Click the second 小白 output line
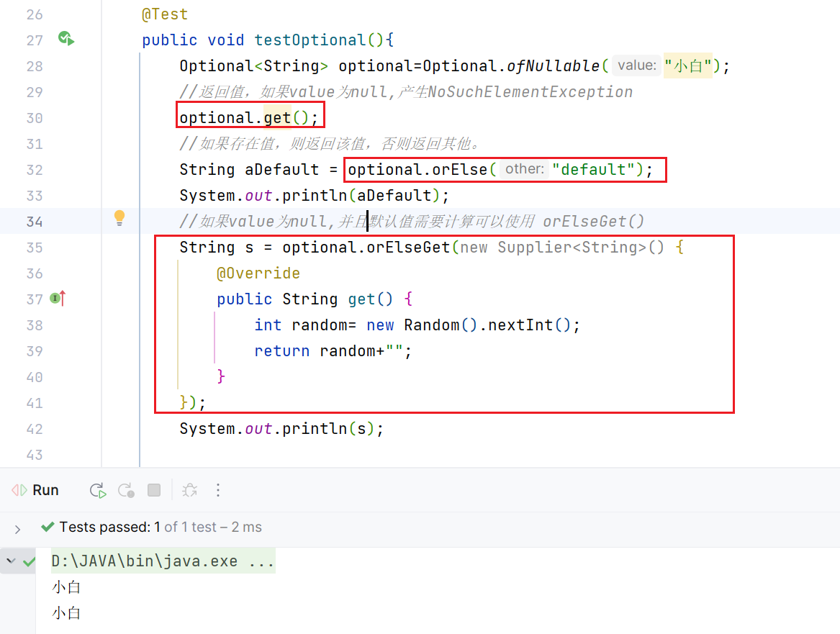840x634 pixels. click(x=66, y=613)
